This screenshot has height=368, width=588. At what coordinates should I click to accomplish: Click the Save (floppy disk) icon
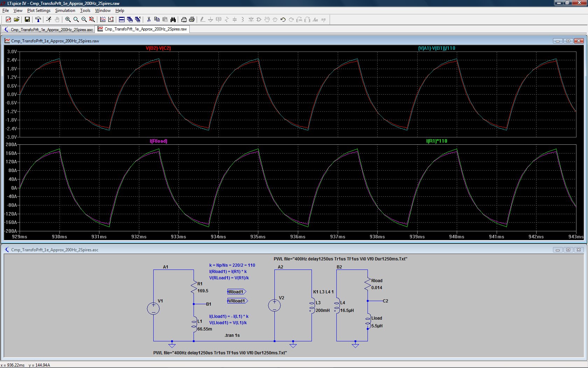click(27, 20)
